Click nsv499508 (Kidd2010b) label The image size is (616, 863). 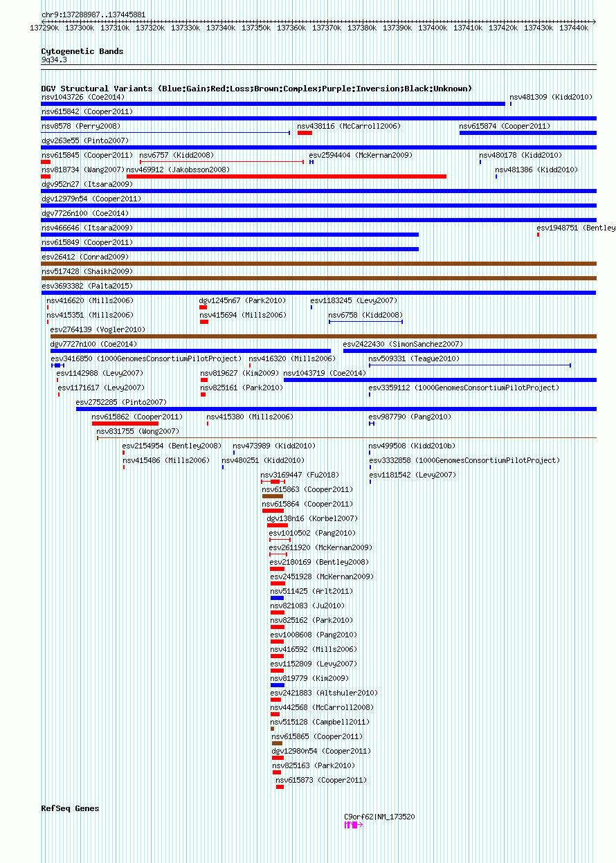point(412,446)
